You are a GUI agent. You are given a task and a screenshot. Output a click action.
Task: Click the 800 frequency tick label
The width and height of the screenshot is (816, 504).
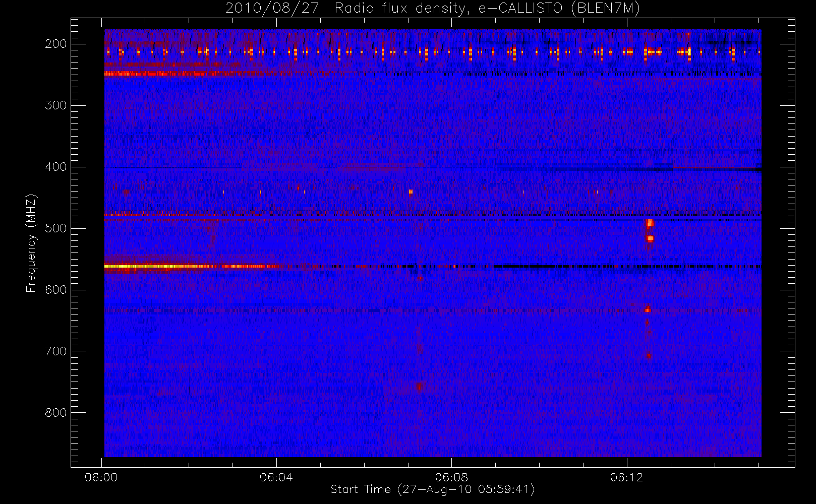[x=55, y=413]
